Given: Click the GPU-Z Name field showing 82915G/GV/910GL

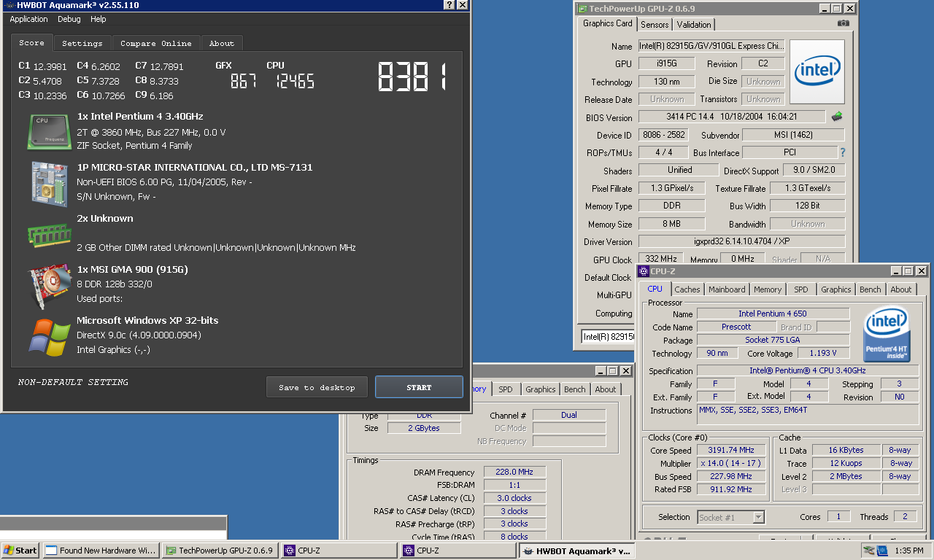Looking at the screenshot, I should 711,46.
